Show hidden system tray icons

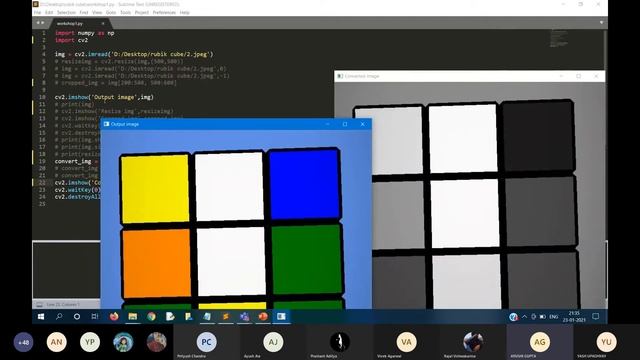524,316
